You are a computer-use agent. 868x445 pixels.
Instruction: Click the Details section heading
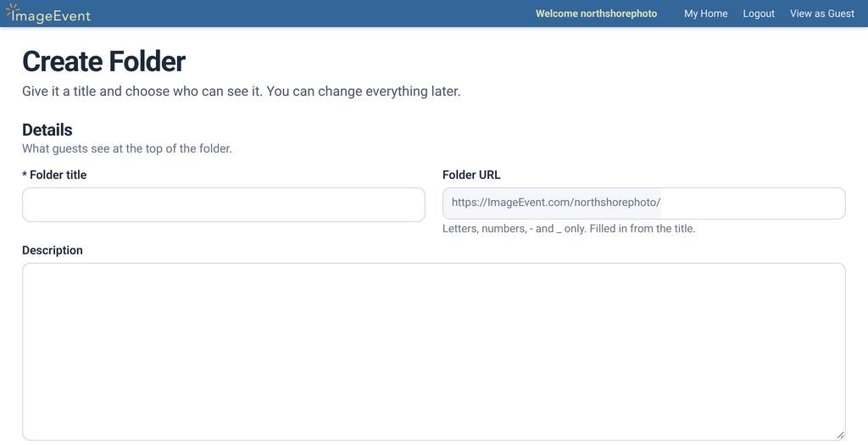[47, 130]
